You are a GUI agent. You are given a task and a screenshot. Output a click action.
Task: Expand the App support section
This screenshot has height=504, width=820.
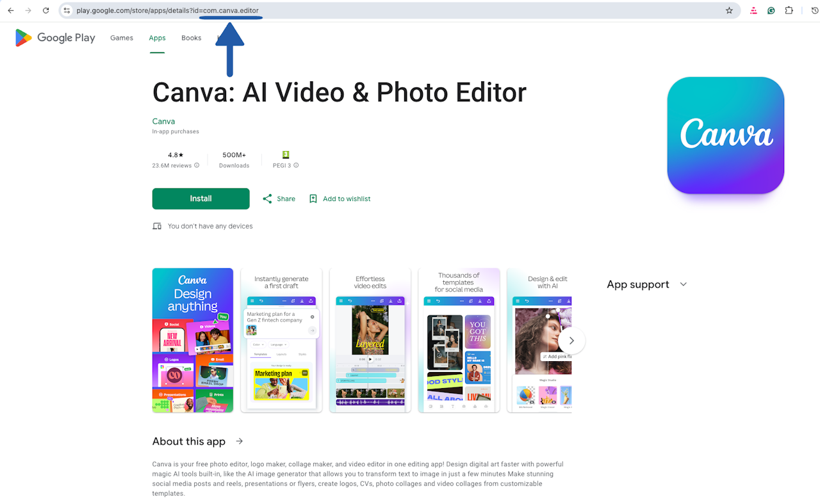[x=684, y=284]
